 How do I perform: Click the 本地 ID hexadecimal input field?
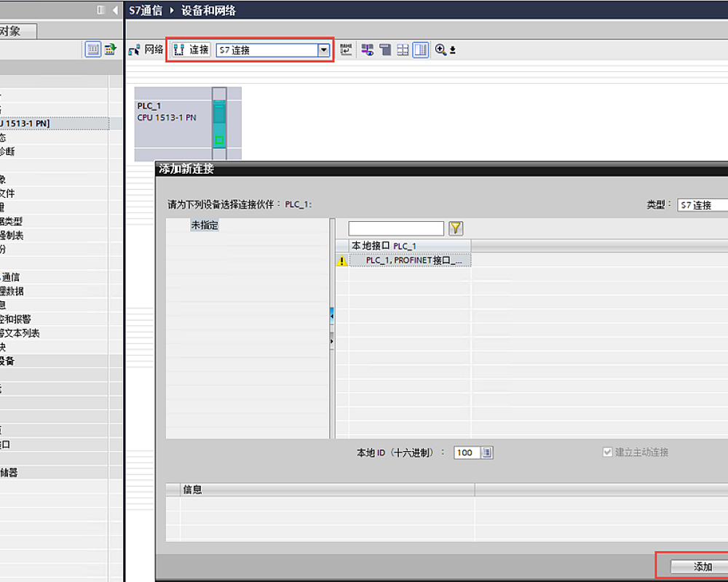point(465,453)
